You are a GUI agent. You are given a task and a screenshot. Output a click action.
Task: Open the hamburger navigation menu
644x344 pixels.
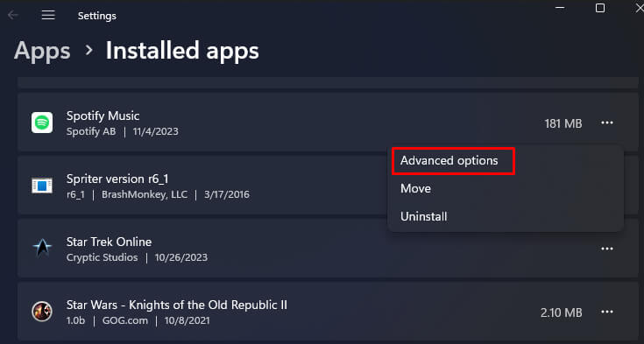[48, 15]
